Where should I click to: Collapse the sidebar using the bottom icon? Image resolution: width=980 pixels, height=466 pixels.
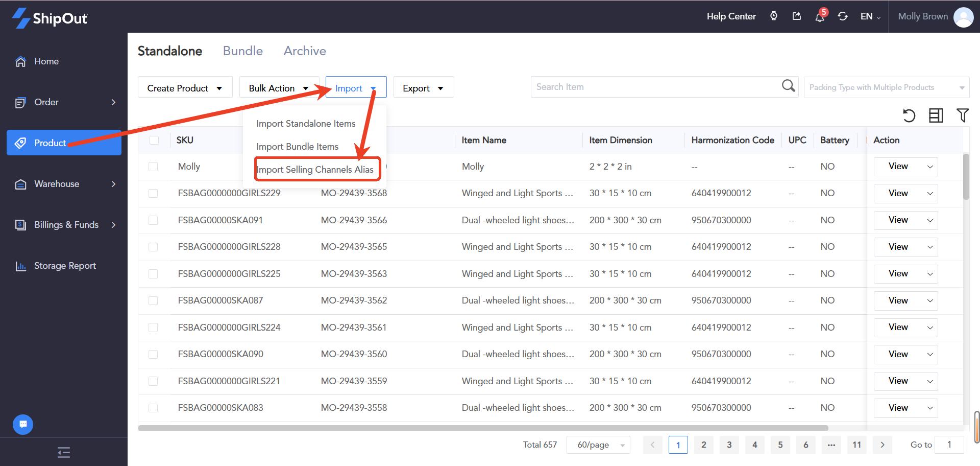point(64,452)
